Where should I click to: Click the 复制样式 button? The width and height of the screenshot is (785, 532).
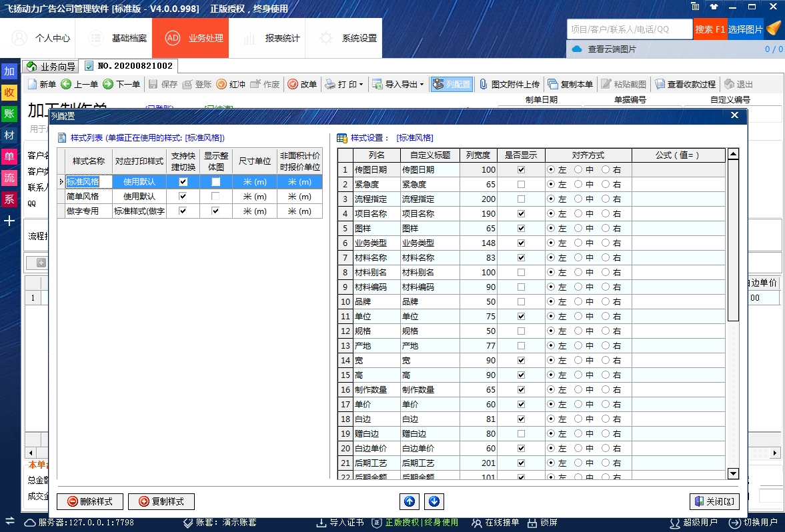(161, 501)
